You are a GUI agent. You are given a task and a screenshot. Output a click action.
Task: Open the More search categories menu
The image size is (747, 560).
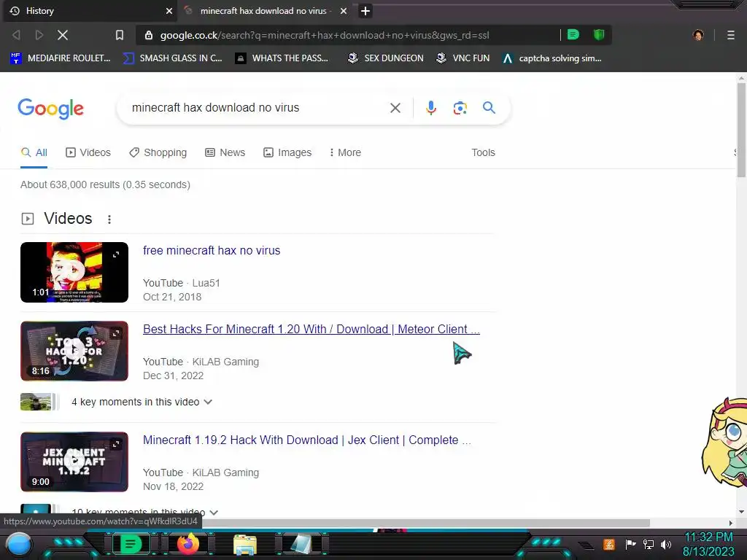[x=345, y=152]
